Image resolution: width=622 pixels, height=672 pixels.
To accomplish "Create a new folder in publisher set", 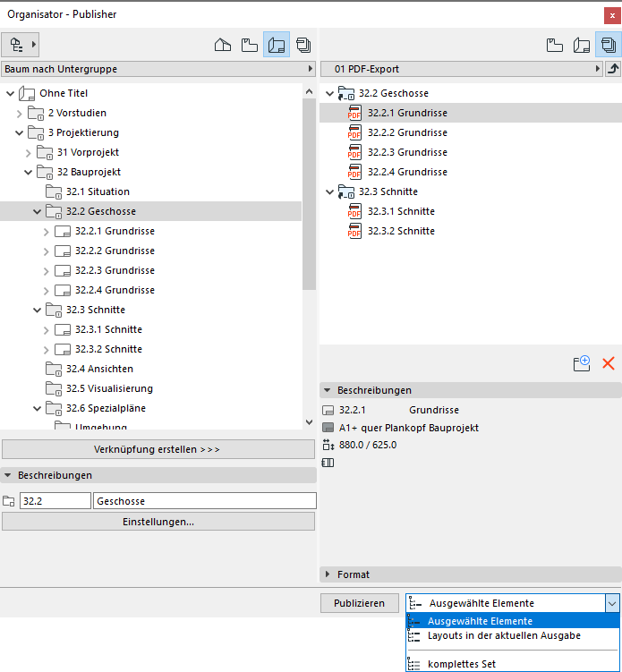I will point(582,363).
